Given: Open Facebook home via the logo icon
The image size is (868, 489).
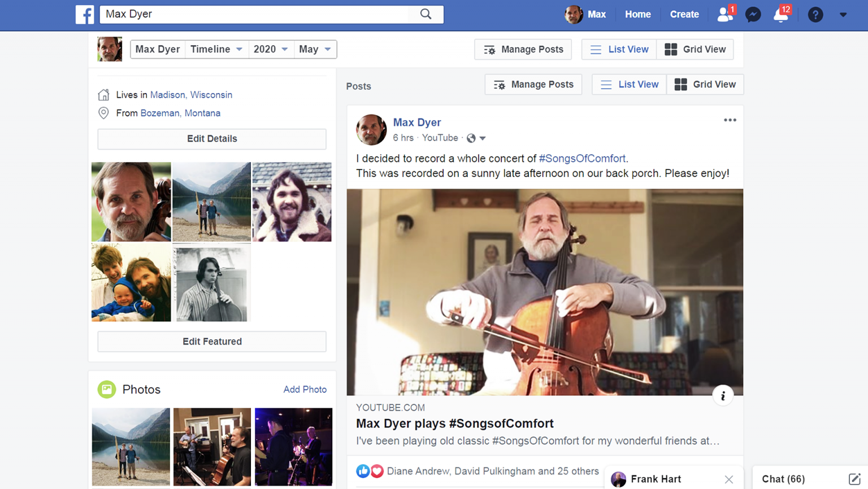Looking at the screenshot, I should (85, 14).
